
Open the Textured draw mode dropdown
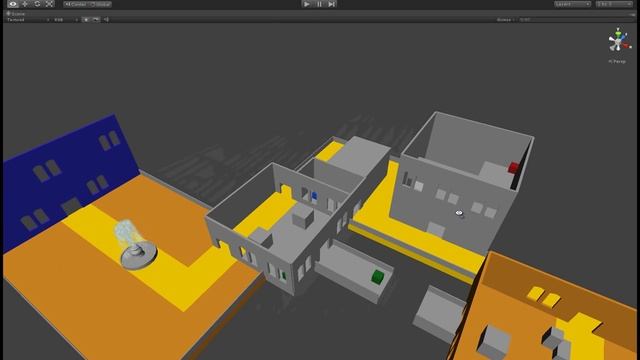tap(28, 20)
